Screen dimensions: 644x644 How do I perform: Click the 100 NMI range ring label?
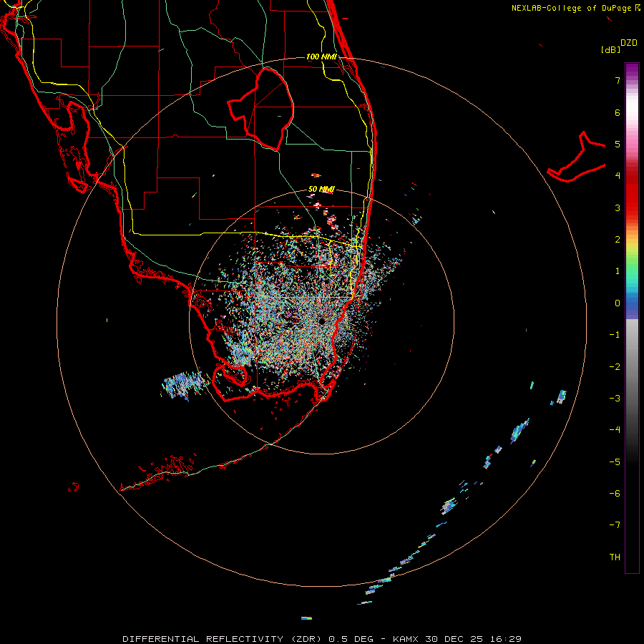point(321,57)
